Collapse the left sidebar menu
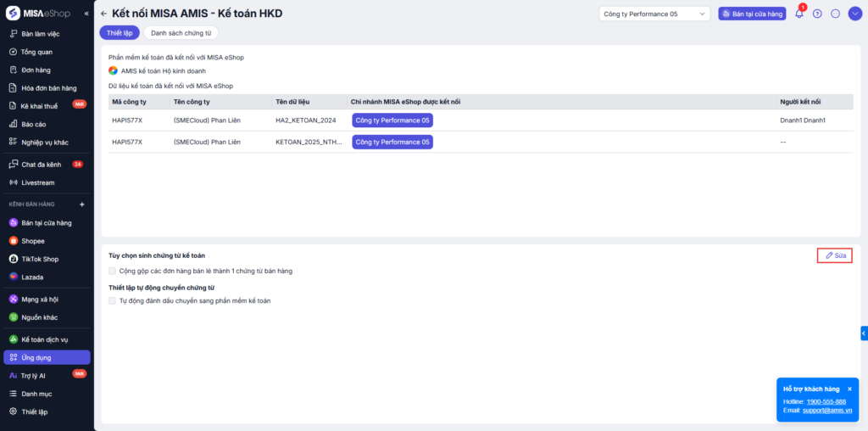Screen dimensions: 868x431 click(86, 14)
